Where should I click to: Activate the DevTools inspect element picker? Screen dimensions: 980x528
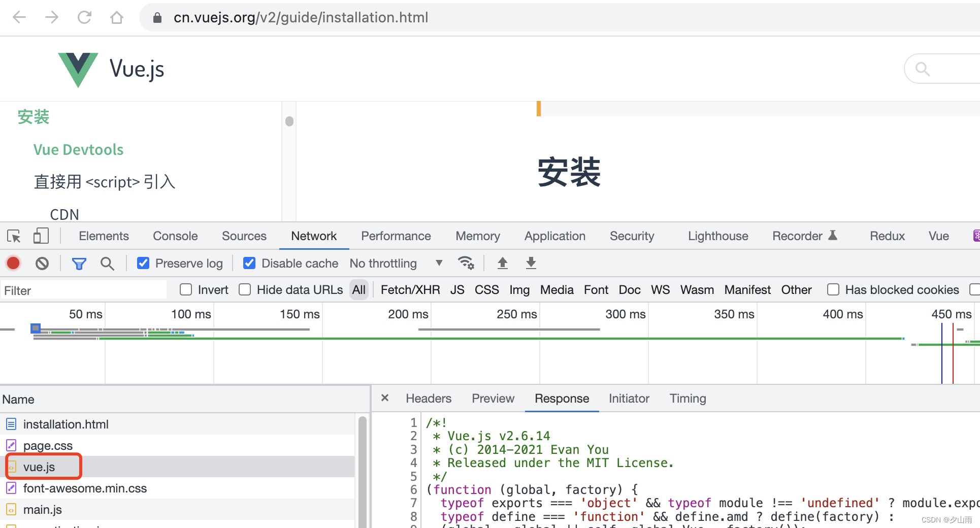[14, 236]
